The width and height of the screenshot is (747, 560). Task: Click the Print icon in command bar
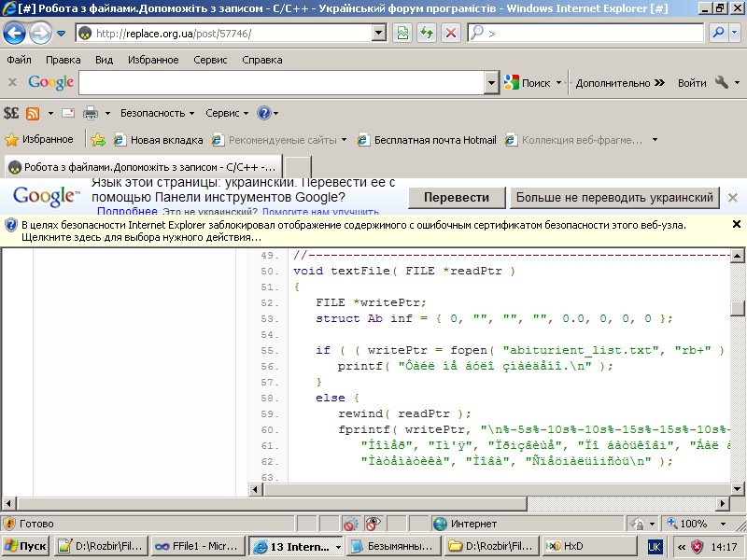[x=91, y=113]
